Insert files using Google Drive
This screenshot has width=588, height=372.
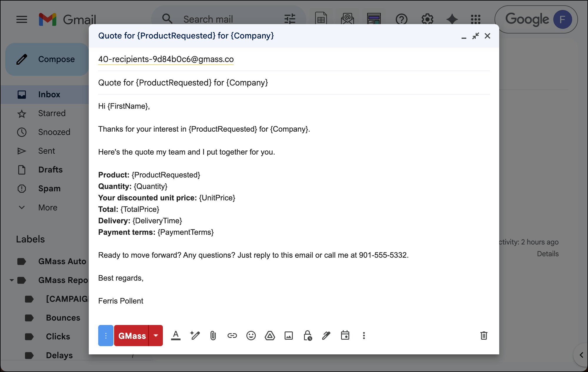[270, 336]
